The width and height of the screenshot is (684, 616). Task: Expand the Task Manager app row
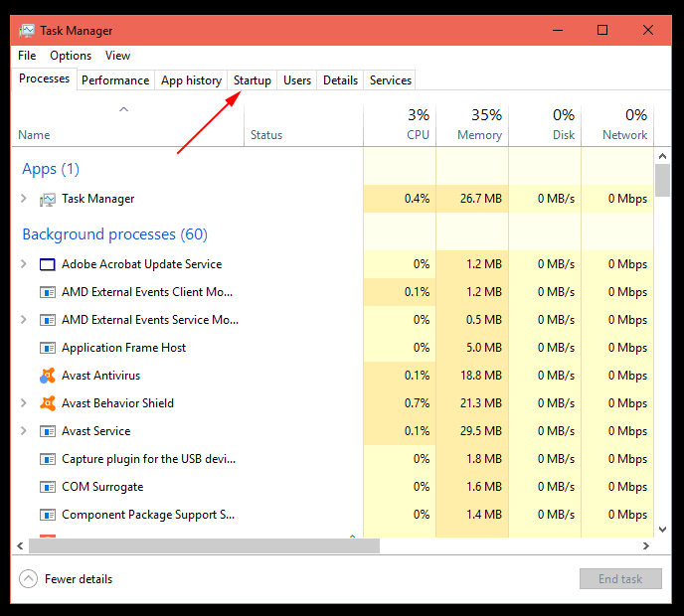click(x=24, y=199)
